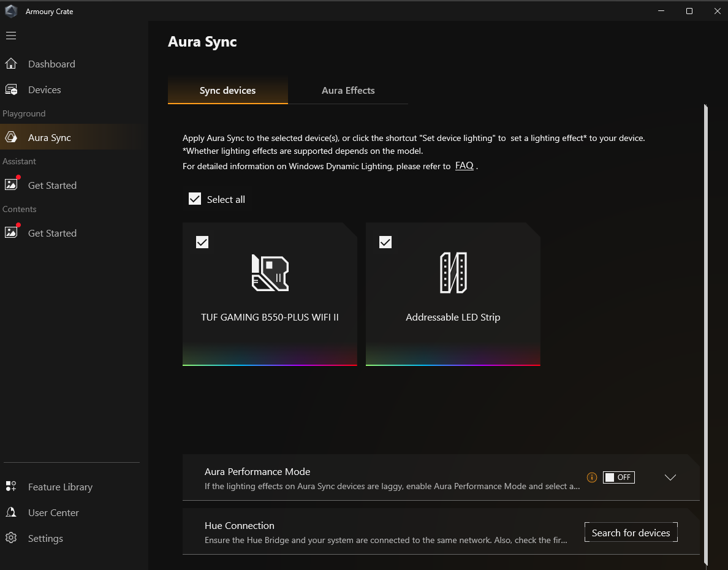The width and height of the screenshot is (728, 570).
Task: Click the Dashboard home icon
Action: [10, 64]
